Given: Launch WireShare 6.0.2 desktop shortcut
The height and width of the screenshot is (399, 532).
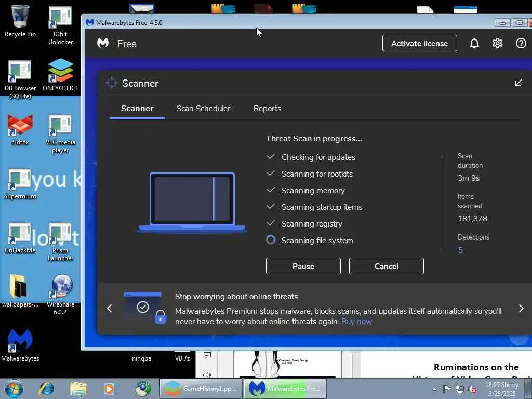Looking at the screenshot, I should pos(60,295).
